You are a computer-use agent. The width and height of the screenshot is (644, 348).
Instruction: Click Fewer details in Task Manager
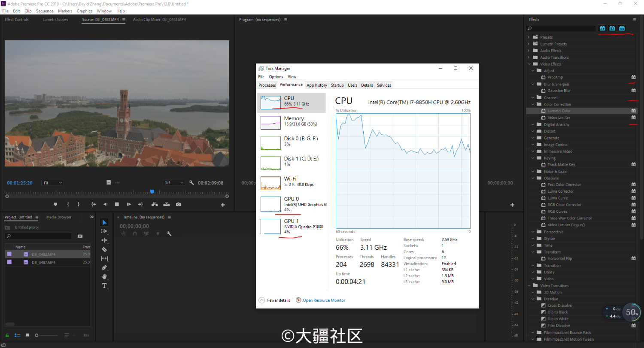tap(275, 300)
